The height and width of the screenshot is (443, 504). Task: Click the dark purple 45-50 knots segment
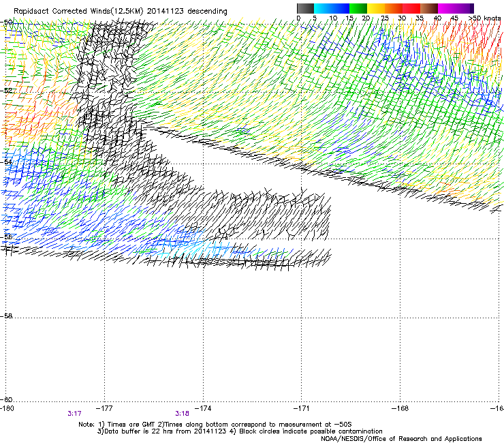click(464, 8)
